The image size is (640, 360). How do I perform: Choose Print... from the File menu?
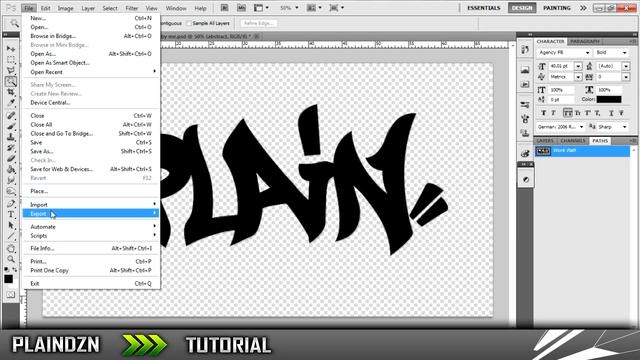pyautogui.click(x=91, y=261)
